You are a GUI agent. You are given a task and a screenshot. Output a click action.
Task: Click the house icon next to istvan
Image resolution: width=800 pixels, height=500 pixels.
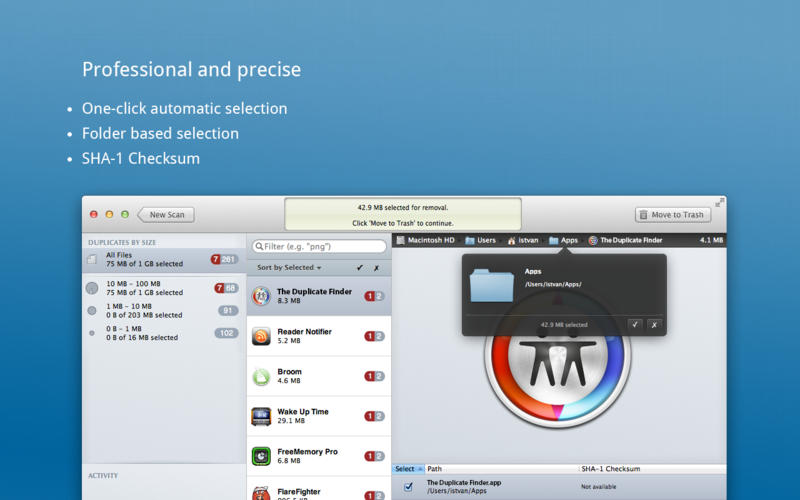coord(511,241)
